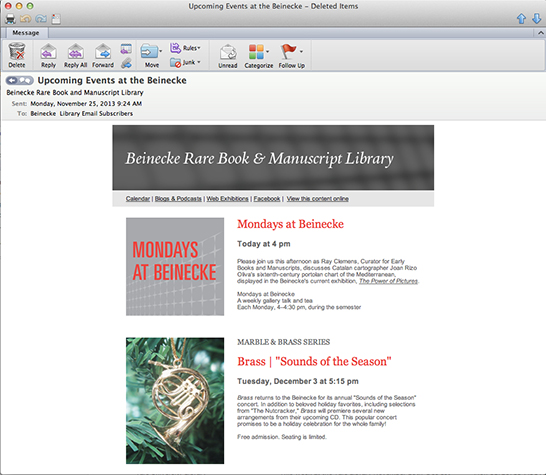Click the Categorize colored squares icon

click(x=256, y=52)
